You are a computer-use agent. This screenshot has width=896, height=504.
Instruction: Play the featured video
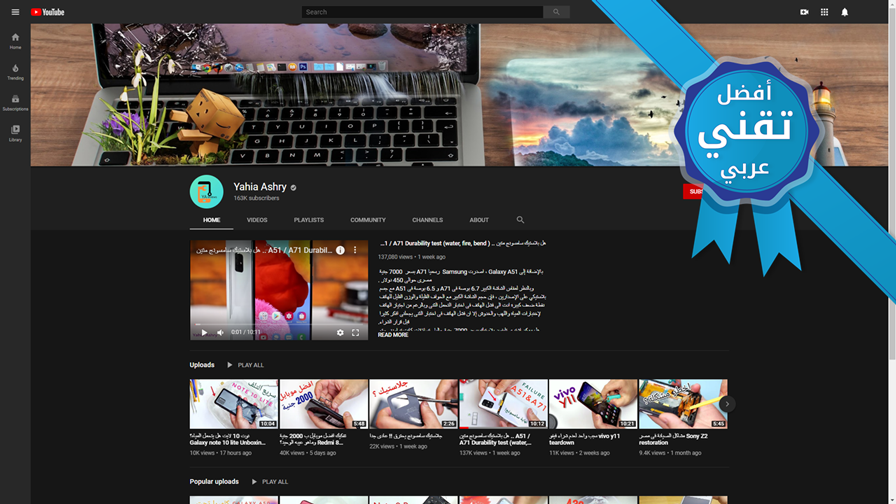[204, 332]
